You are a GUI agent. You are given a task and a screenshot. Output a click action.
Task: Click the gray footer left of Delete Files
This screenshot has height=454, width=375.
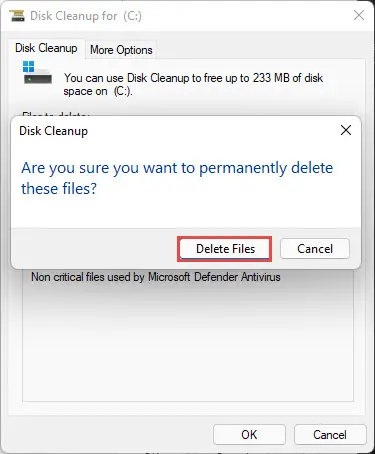click(x=95, y=249)
